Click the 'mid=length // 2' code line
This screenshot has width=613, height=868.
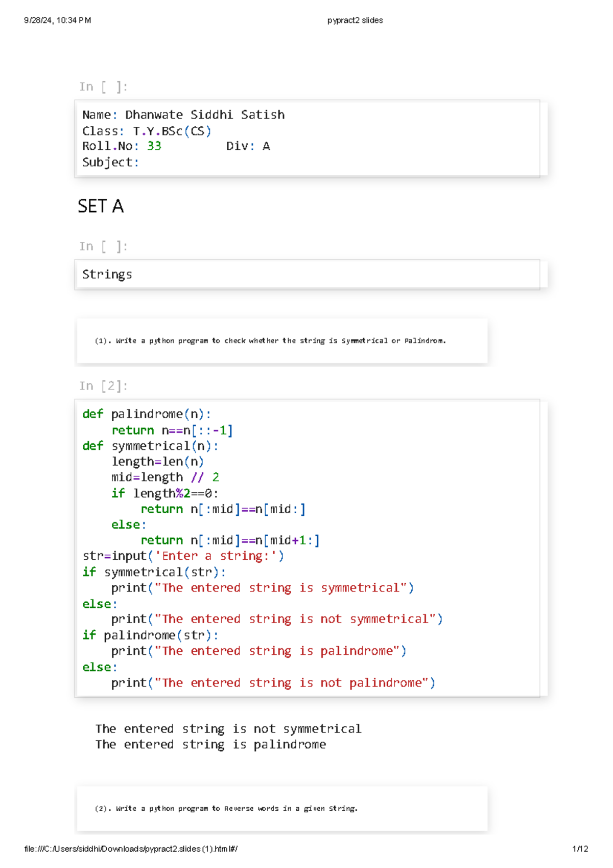click(x=165, y=477)
